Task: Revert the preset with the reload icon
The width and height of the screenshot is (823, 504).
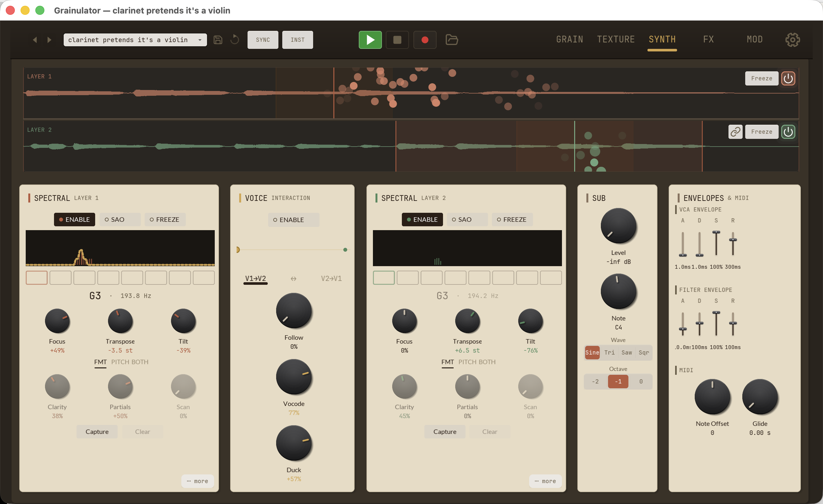Action: point(235,40)
